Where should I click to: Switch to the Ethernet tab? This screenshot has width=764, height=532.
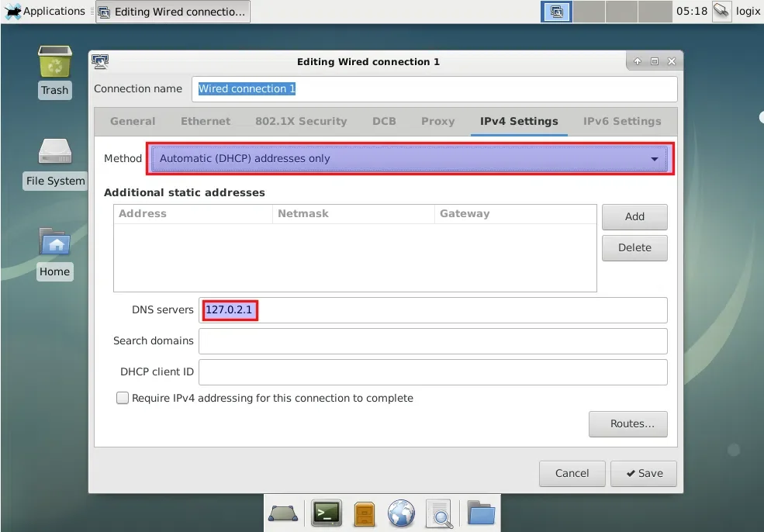206,121
